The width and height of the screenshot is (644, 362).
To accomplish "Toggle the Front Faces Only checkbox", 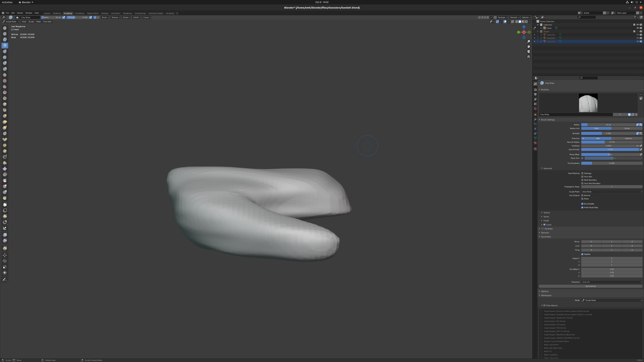I will [582, 207].
